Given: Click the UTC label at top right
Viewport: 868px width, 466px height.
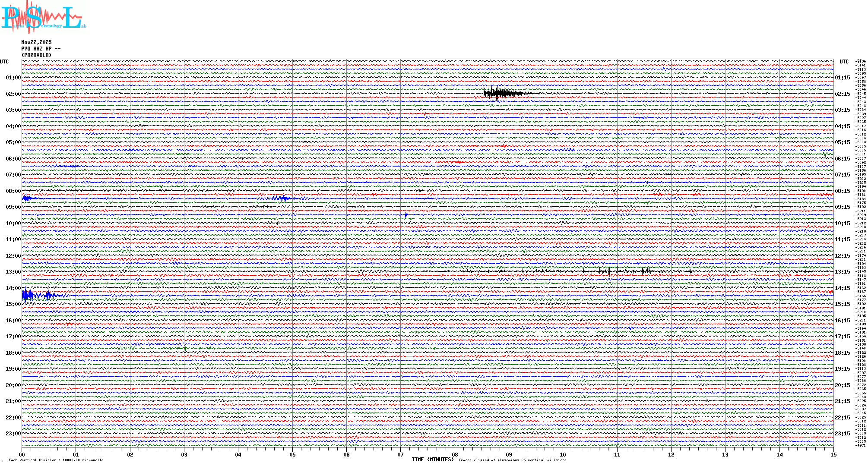Looking at the screenshot, I should tap(844, 62).
